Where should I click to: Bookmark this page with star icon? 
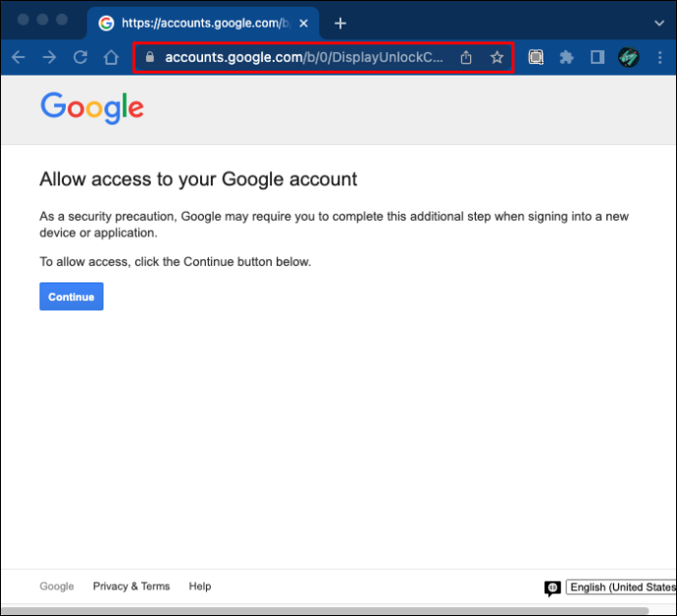[496, 57]
